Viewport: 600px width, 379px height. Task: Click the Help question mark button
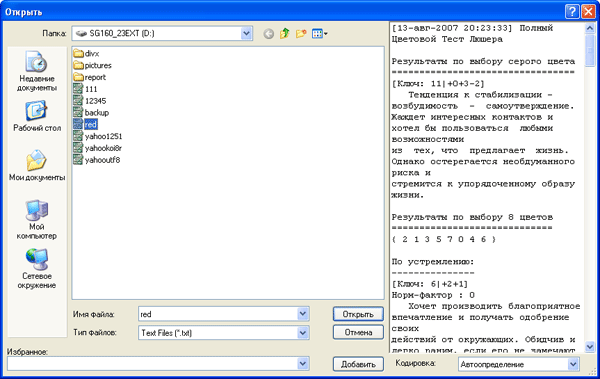tap(572, 12)
